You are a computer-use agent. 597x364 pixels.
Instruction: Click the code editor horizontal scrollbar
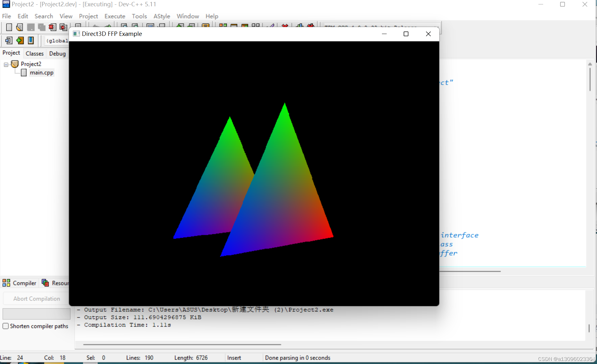[x=470, y=271]
